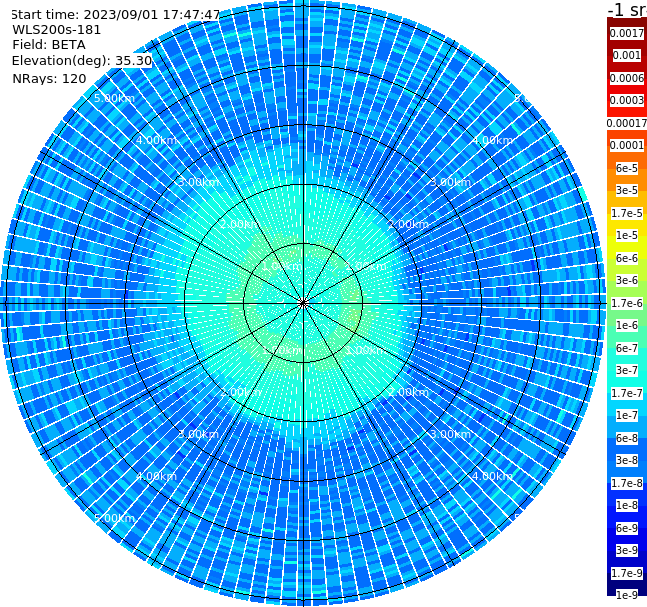
Task: Click the Field: BETA label
Action: tap(49, 45)
